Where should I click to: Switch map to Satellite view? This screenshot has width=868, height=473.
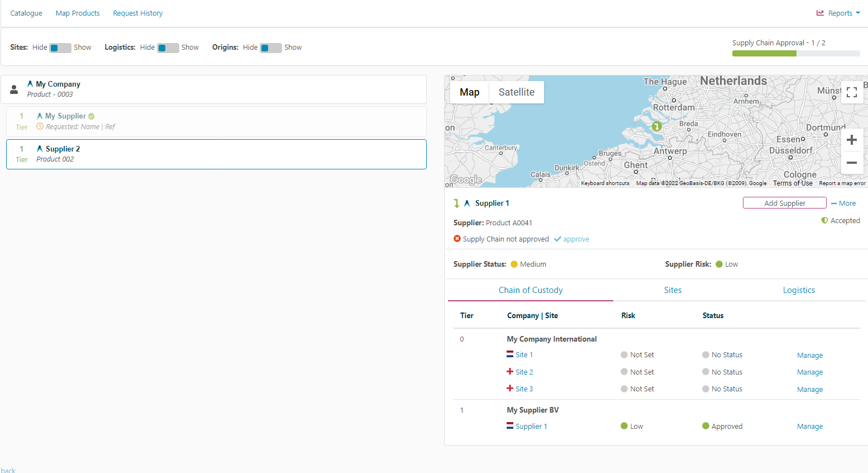(516, 92)
